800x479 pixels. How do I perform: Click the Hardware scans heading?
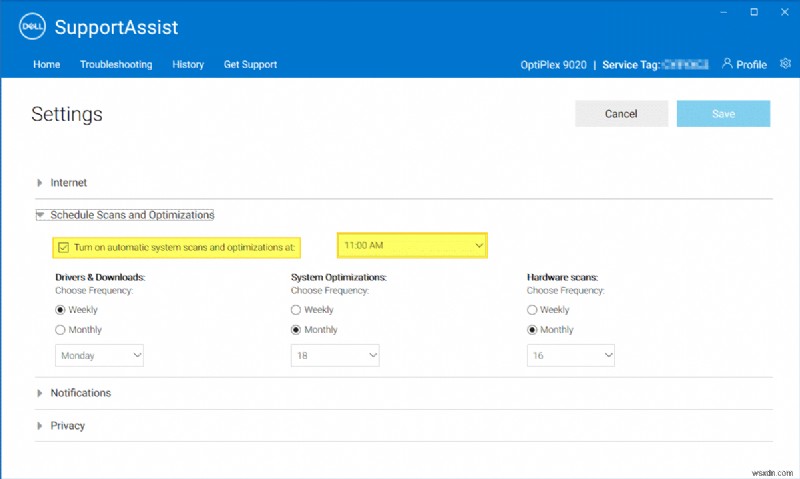[x=562, y=277]
